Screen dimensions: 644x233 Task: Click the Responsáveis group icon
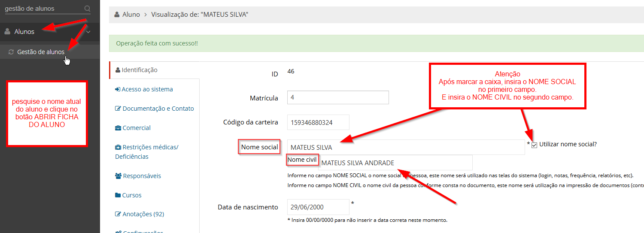(118, 176)
